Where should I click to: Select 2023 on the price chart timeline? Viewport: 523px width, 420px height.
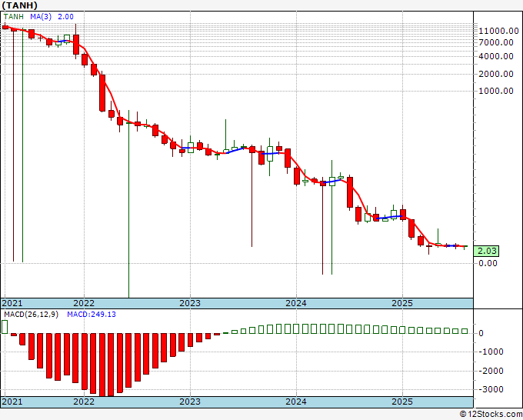point(190,303)
